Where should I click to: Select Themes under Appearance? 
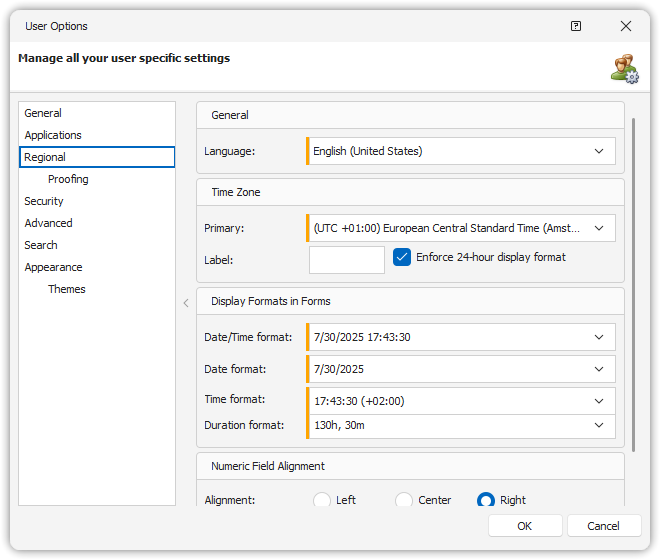tap(67, 289)
